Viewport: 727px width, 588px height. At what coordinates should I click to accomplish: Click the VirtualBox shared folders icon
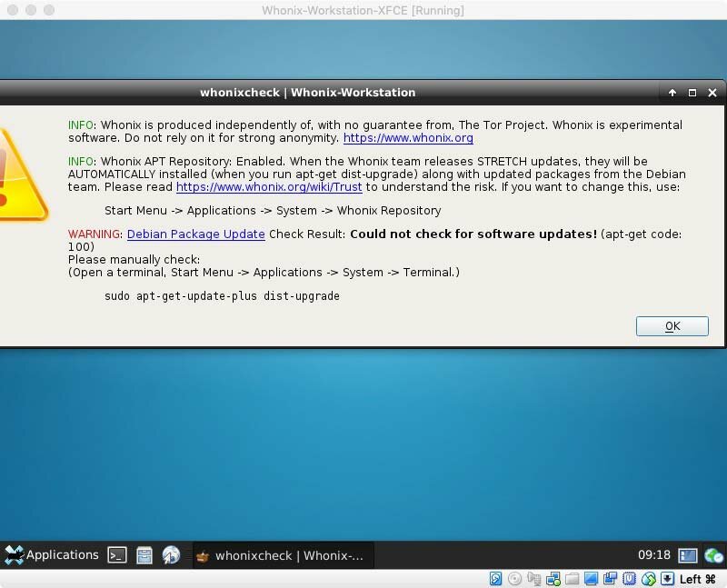click(573, 579)
